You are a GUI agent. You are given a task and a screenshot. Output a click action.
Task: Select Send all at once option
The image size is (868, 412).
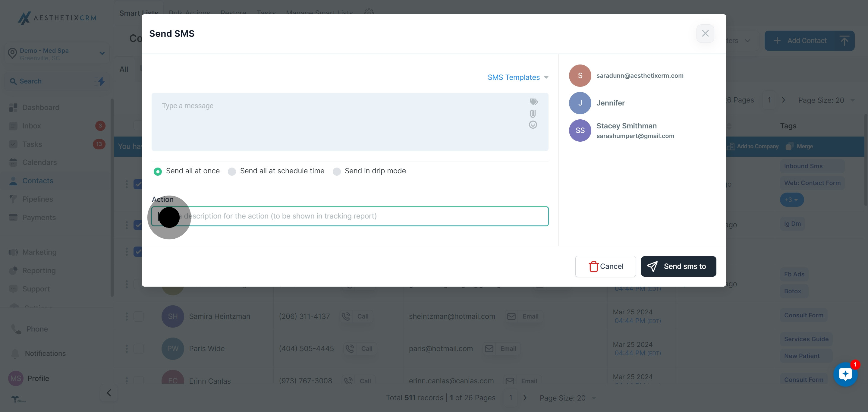click(x=158, y=171)
